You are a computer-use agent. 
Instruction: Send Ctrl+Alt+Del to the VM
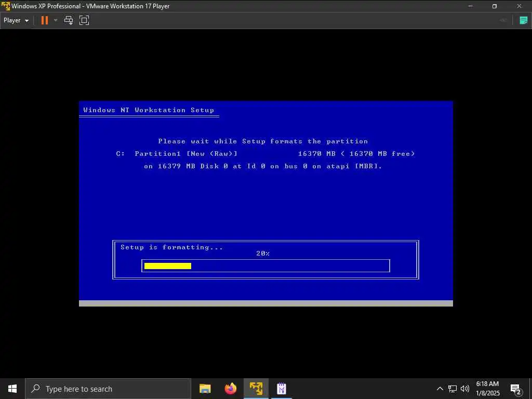(69, 20)
